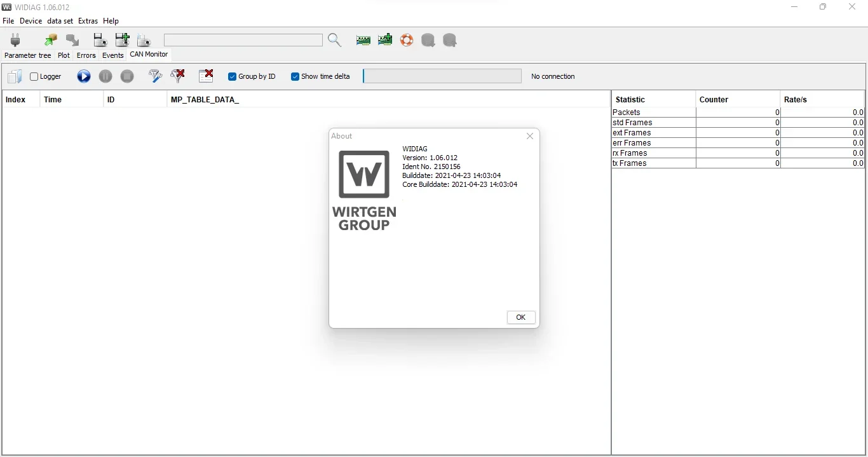Clear the monitor list via the X icon
The height and width of the screenshot is (457, 868).
206,76
